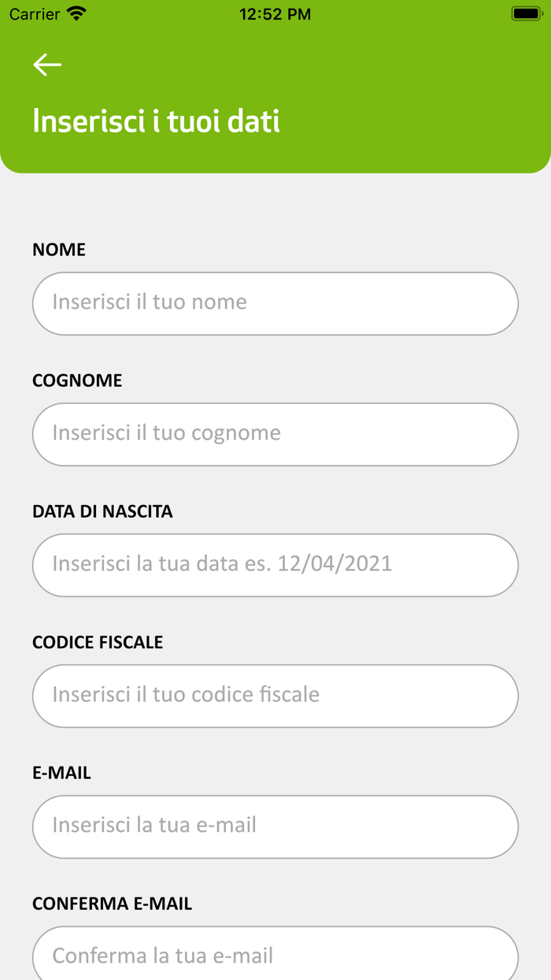Click the 'Inserisci la tua e-mail' field
Viewport: 551px width, 980px height.
[x=275, y=826]
